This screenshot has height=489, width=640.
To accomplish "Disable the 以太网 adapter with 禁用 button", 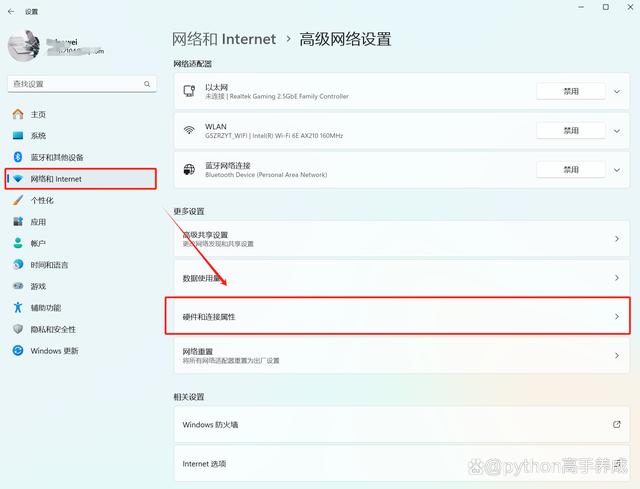I will pyautogui.click(x=571, y=91).
